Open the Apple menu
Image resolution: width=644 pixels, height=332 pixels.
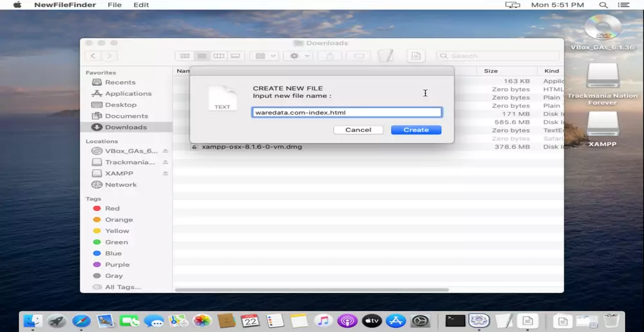(17, 5)
